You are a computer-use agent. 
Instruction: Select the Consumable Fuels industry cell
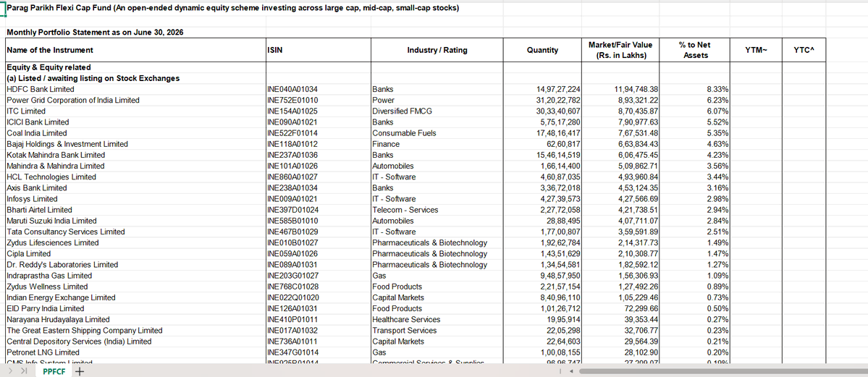point(437,133)
